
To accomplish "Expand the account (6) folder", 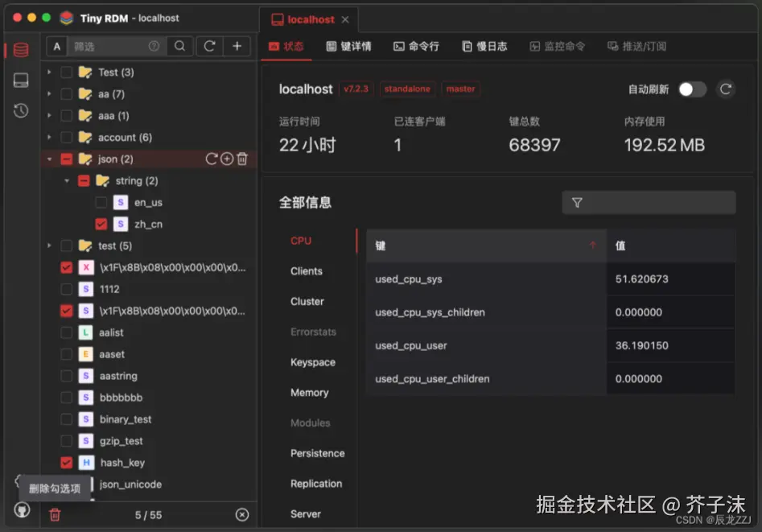I will pyautogui.click(x=49, y=138).
